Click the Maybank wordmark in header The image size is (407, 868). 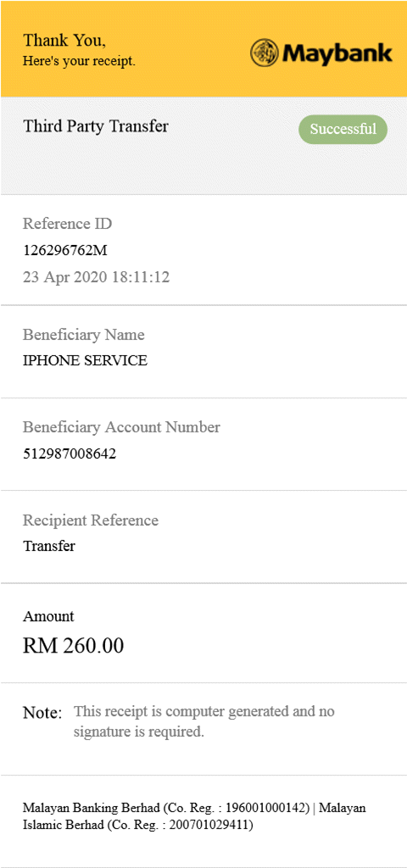tap(337, 54)
